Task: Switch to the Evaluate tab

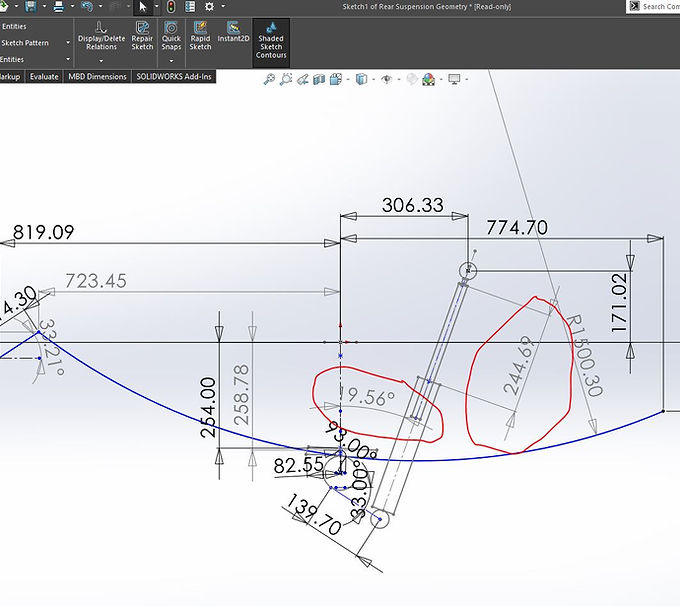Action: click(44, 77)
